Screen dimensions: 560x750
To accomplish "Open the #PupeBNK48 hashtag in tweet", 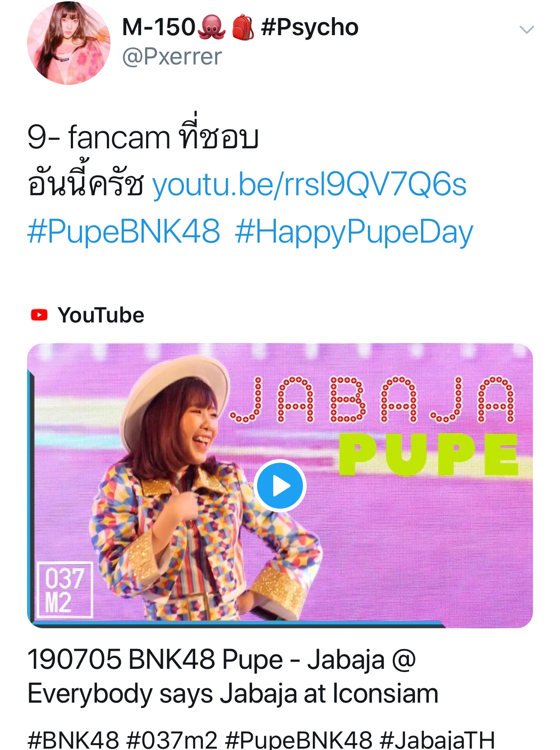I will coord(124,231).
